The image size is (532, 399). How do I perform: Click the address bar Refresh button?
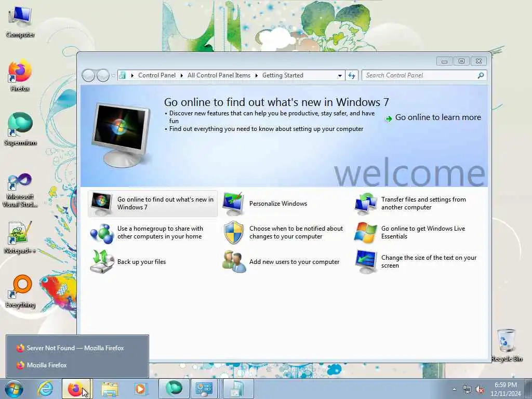352,75
